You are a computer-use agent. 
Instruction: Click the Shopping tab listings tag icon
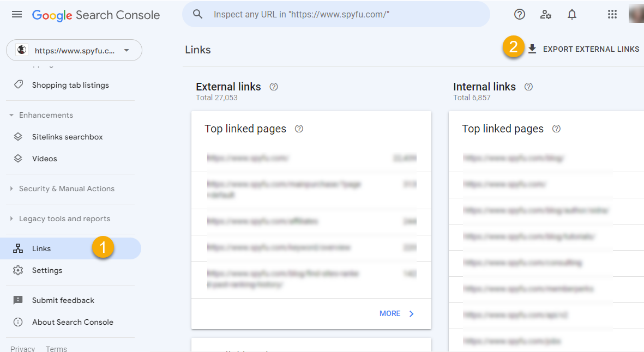coord(18,85)
